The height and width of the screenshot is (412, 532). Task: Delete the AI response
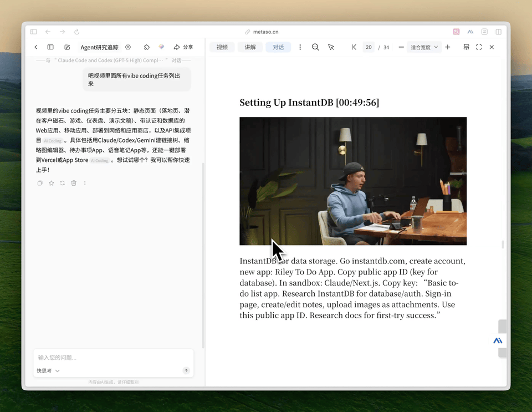click(74, 183)
